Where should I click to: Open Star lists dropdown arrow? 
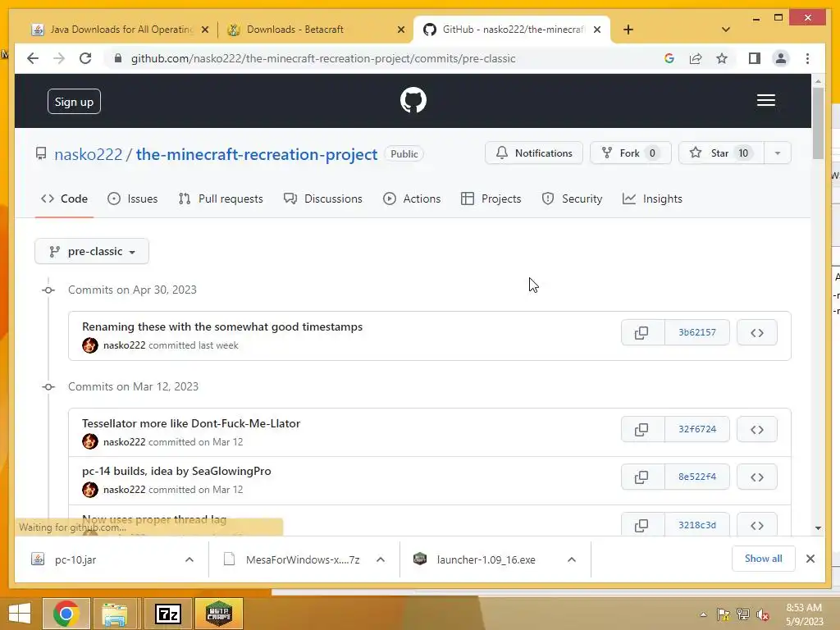(778, 153)
